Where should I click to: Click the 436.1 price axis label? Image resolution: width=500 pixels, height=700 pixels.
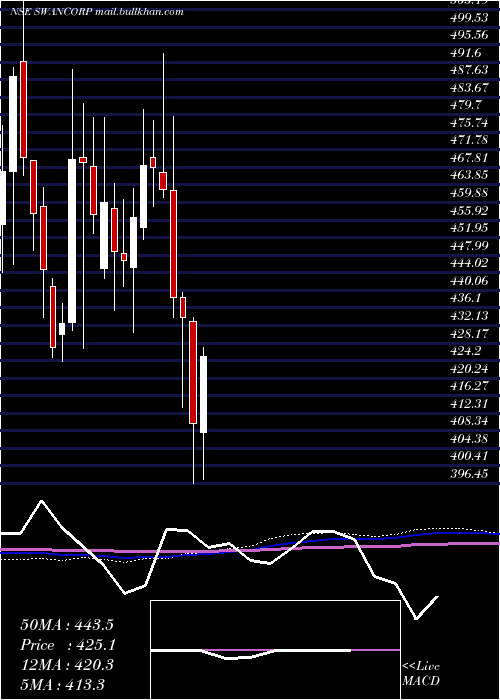tap(466, 297)
